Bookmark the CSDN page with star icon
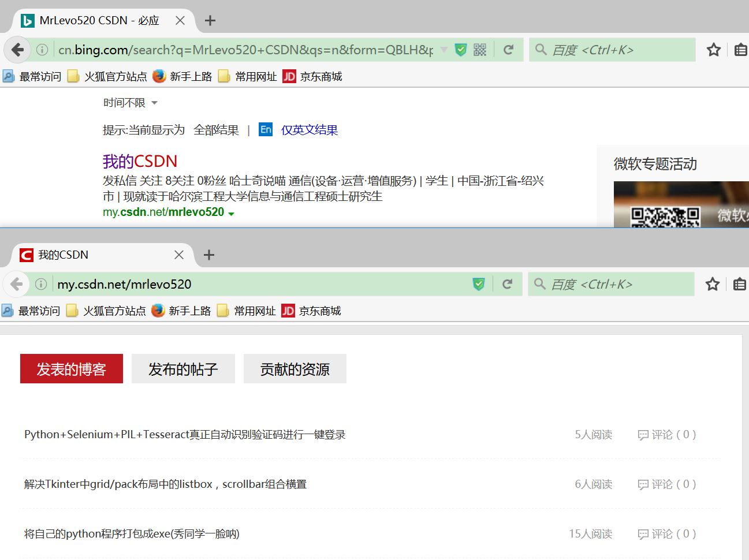 coord(713,284)
